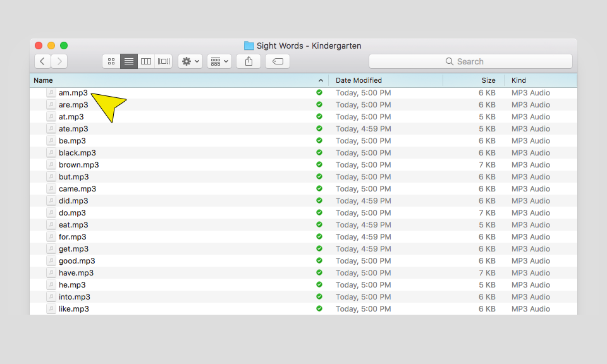Viewport: 607px width, 364px height.
Task: Click the audio file icon for good.mp3
Action: click(51, 260)
